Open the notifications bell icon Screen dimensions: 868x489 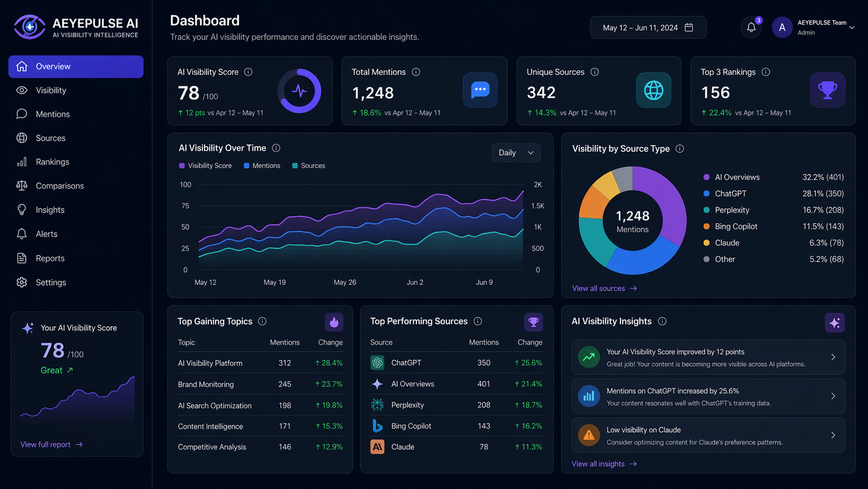pyautogui.click(x=751, y=28)
